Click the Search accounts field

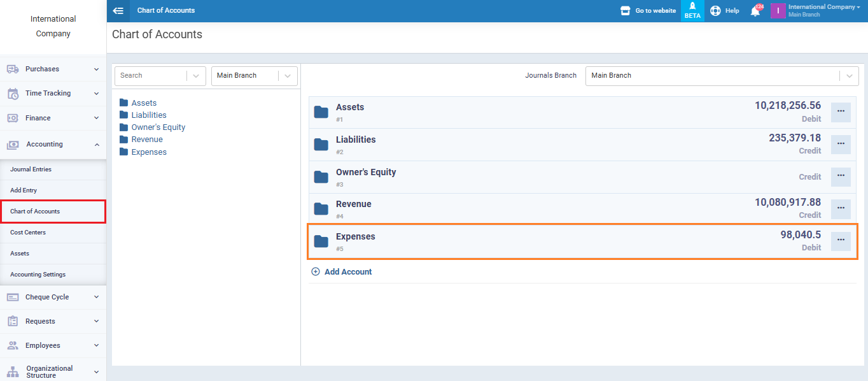tap(151, 76)
